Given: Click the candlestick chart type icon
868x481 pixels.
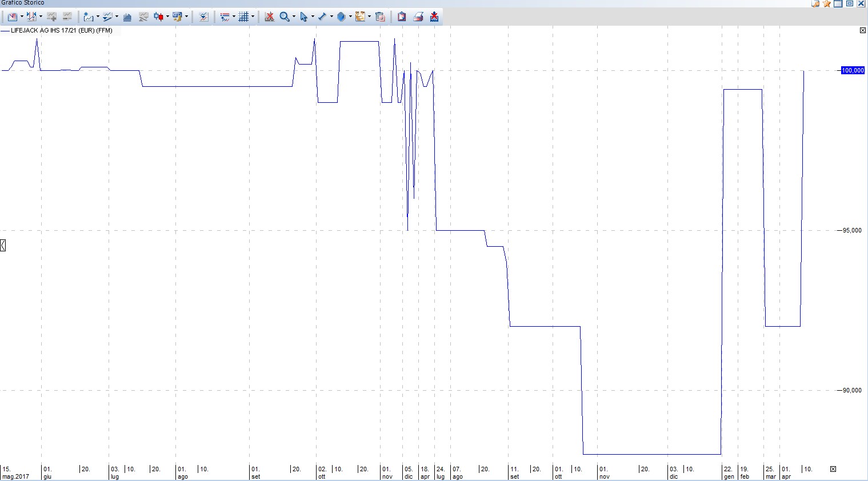Looking at the screenshot, I should tap(158, 17).
